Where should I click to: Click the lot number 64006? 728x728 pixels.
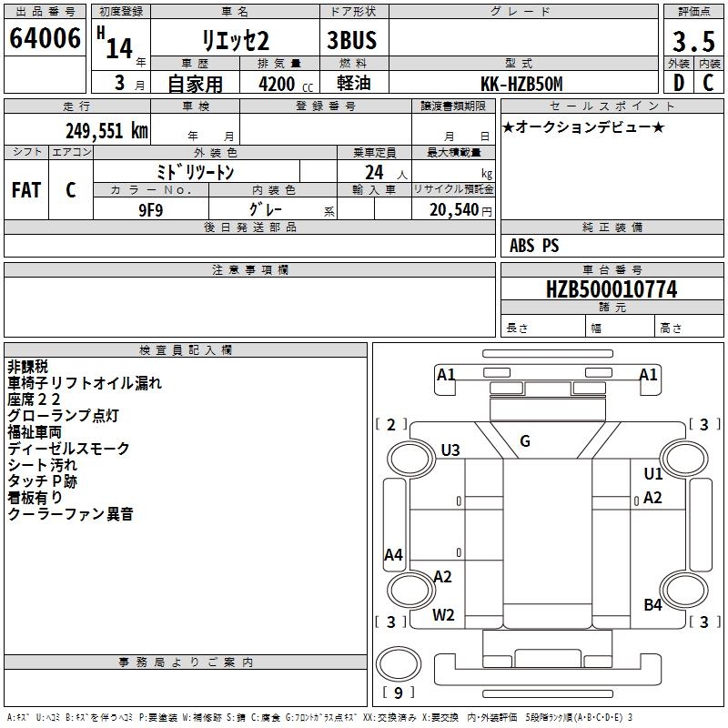tap(45, 39)
